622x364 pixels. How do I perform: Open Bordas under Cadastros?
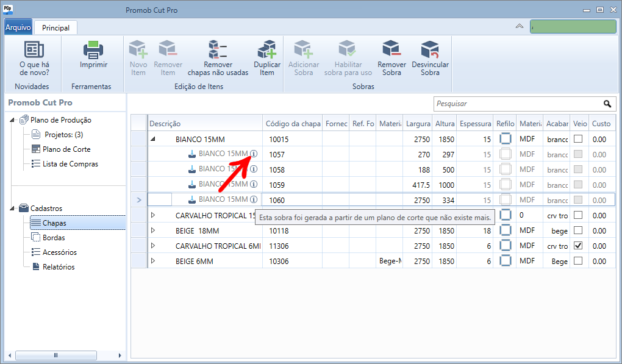[x=54, y=238]
